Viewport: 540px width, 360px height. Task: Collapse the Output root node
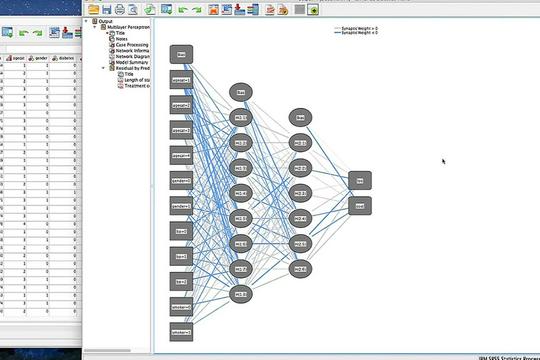click(x=86, y=21)
